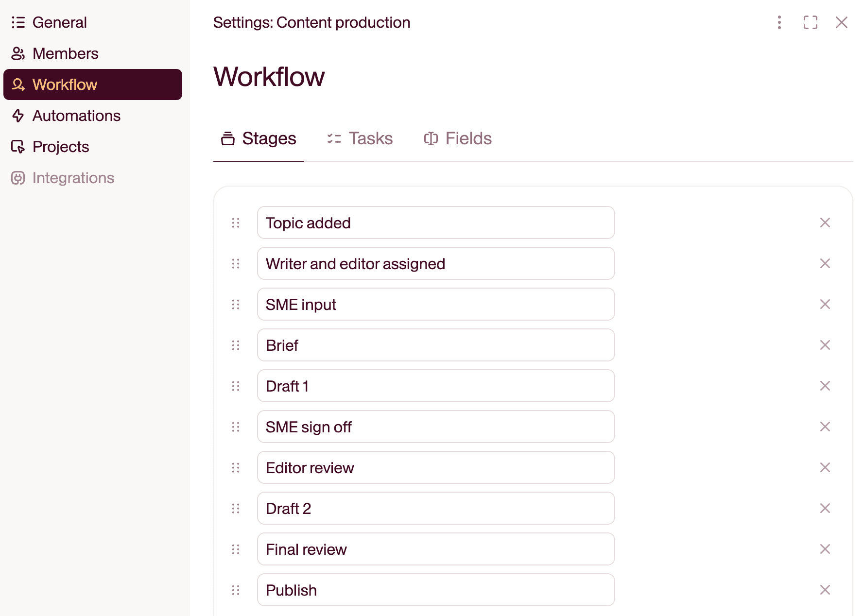
Task: Go to Members settings
Action: [x=65, y=53]
